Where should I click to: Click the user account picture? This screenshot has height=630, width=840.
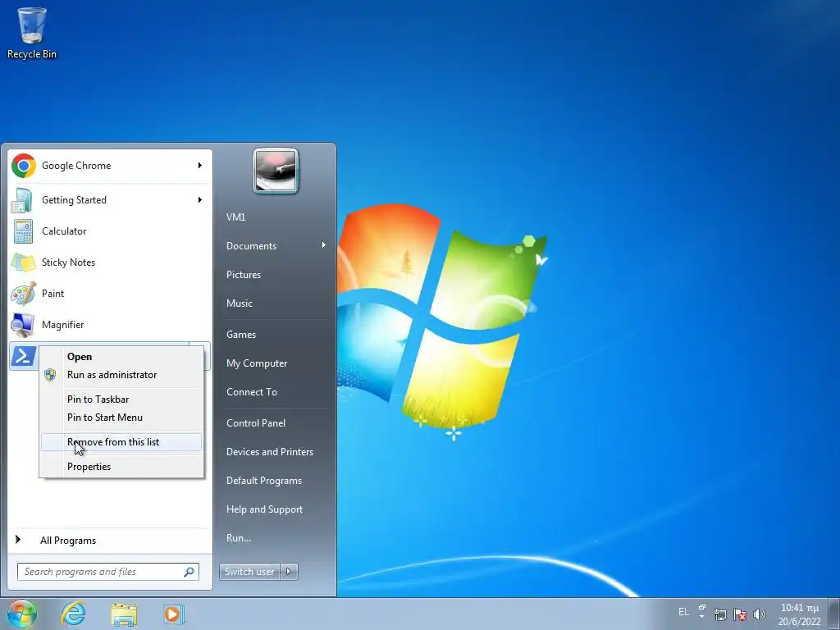tap(276, 171)
